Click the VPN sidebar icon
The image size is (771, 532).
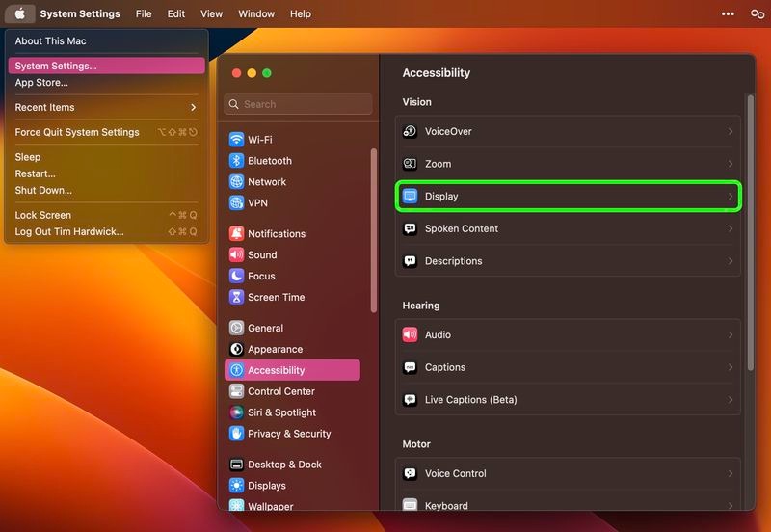(x=236, y=202)
